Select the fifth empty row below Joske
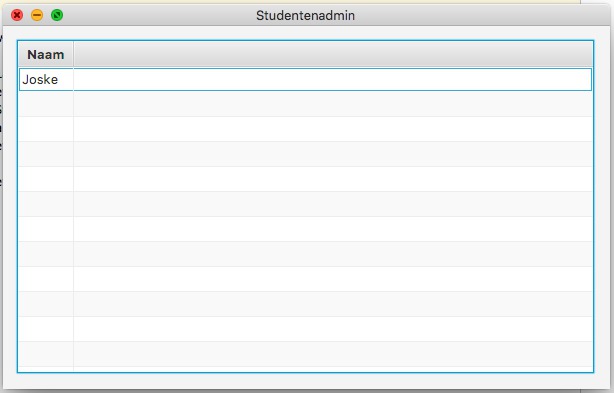This screenshot has width=614, height=393. tap(305, 204)
